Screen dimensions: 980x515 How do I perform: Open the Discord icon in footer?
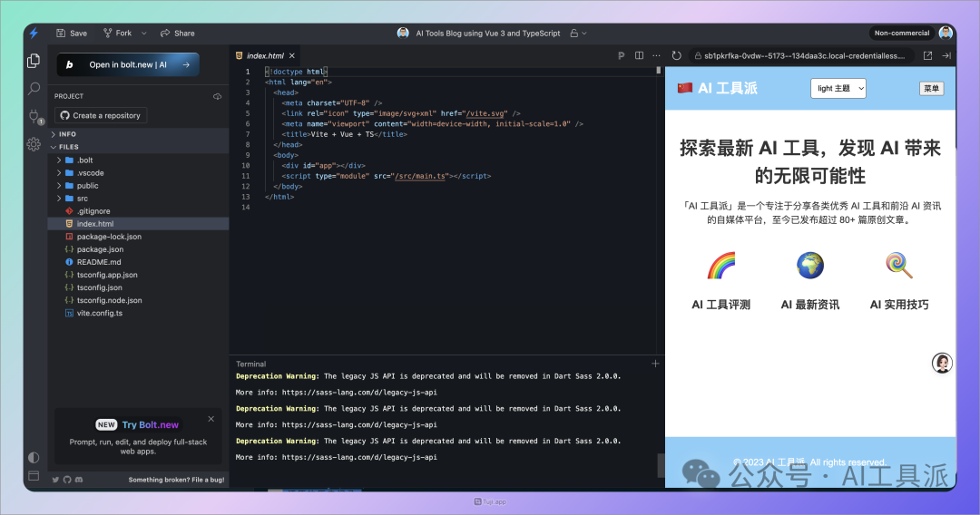[x=79, y=480]
